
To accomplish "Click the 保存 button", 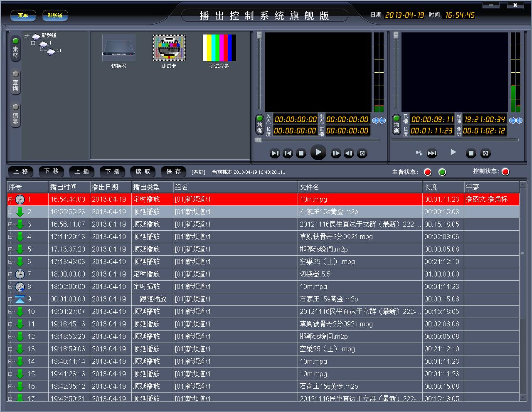I will point(174,171).
